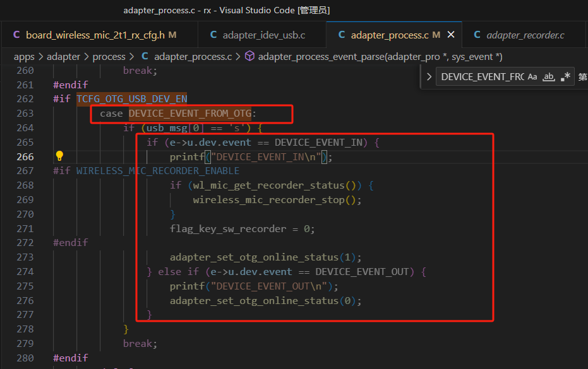This screenshot has height=369, width=588.
Task: Toggle Match Case in find widget
Action: pos(532,77)
